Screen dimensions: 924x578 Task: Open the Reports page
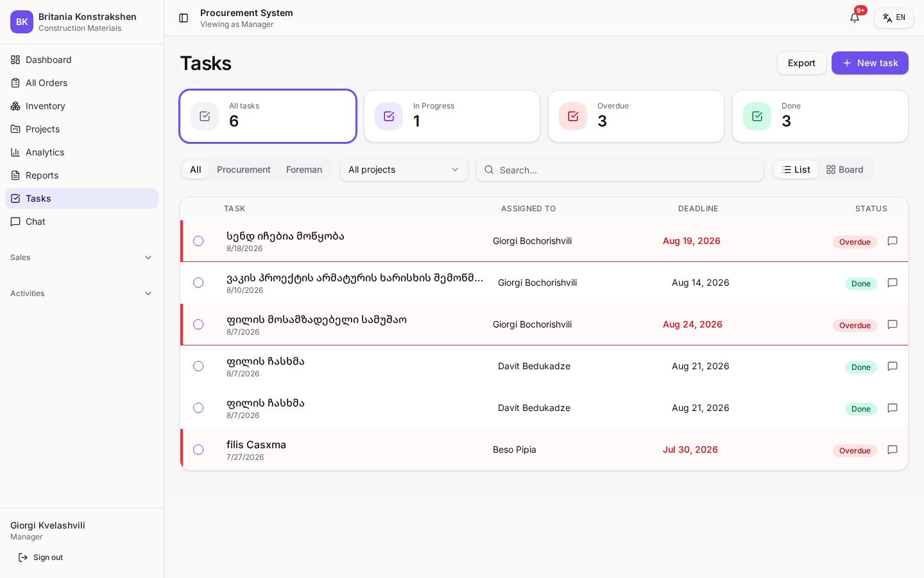(81, 175)
